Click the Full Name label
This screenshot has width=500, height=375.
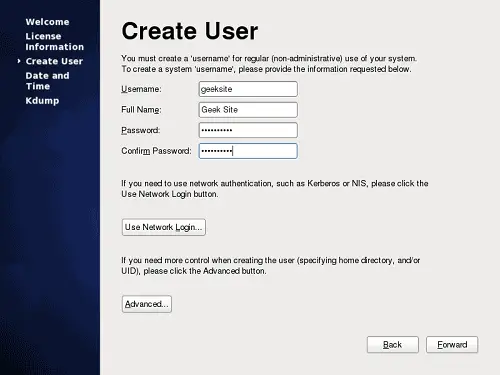coord(141,110)
